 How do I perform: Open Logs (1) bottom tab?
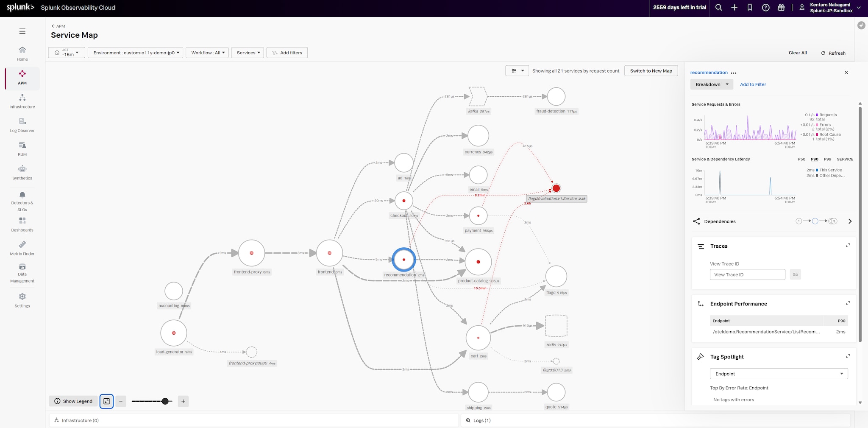click(655, 420)
